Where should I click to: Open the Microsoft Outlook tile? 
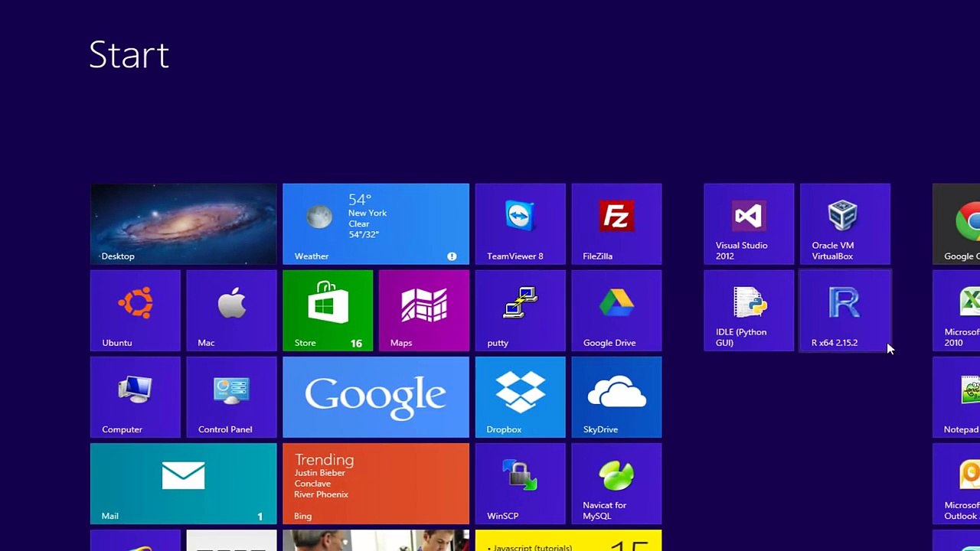[956, 484]
